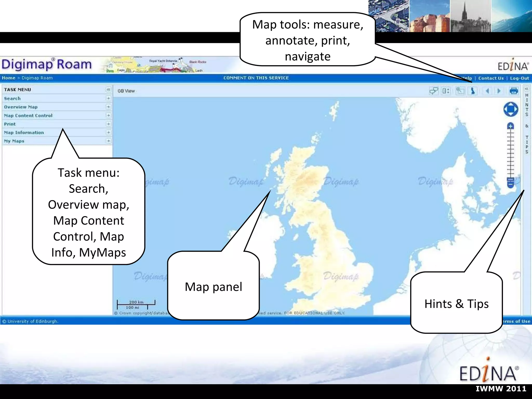Expand Map Content Control section
Image resolution: width=532 pixels, height=399 pixels.
tap(109, 115)
